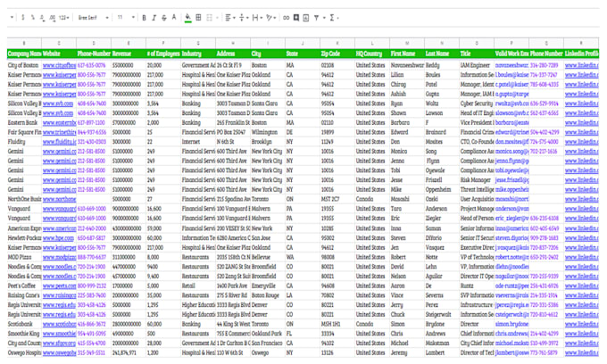Expand merge type options arrow
Screen dimensions: 607x364
click(217, 18)
